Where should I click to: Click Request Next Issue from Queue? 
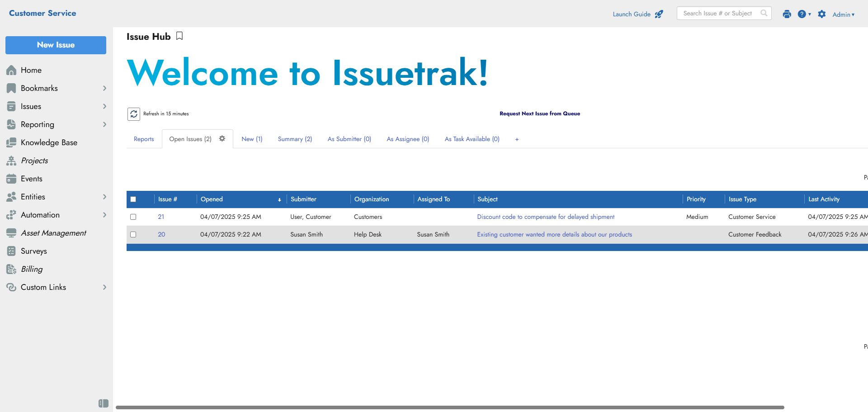(x=540, y=114)
